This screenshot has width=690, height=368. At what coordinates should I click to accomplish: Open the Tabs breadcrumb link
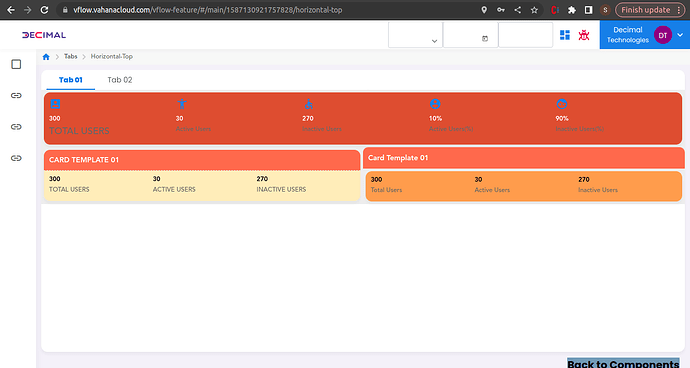pos(70,56)
